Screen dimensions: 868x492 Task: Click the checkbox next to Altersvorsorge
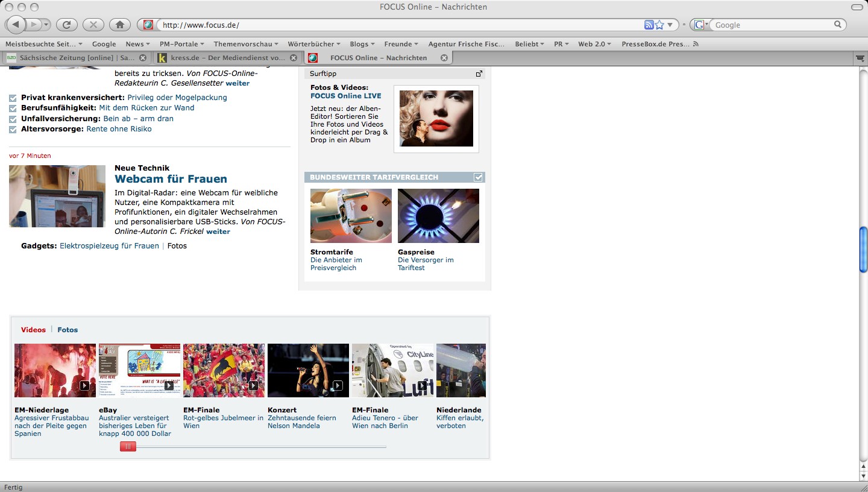[x=13, y=129]
